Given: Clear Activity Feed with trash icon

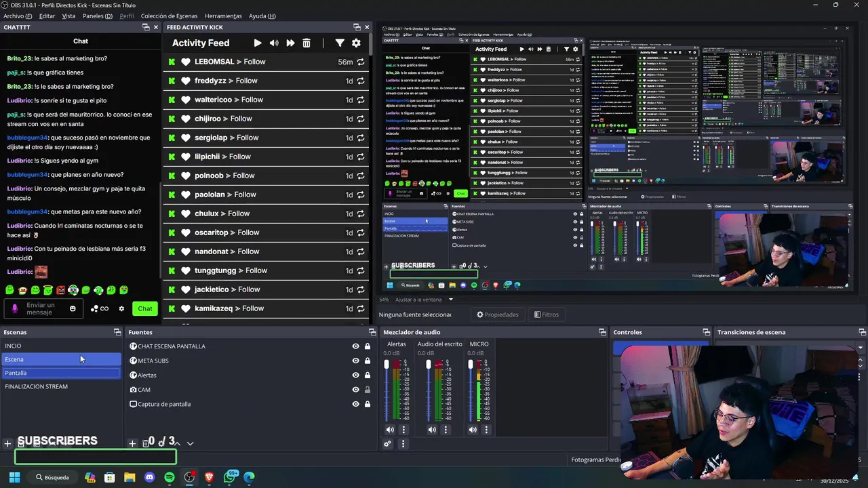Looking at the screenshot, I should point(307,43).
